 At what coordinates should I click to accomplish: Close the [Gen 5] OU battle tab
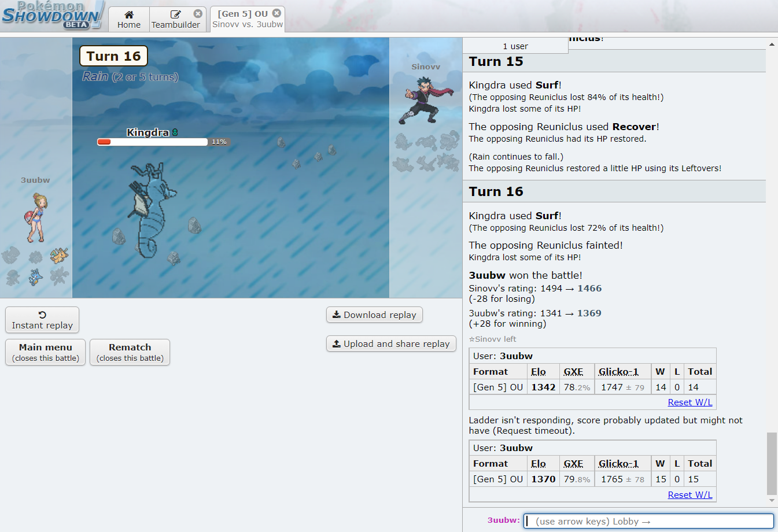click(x=276, y=13)
